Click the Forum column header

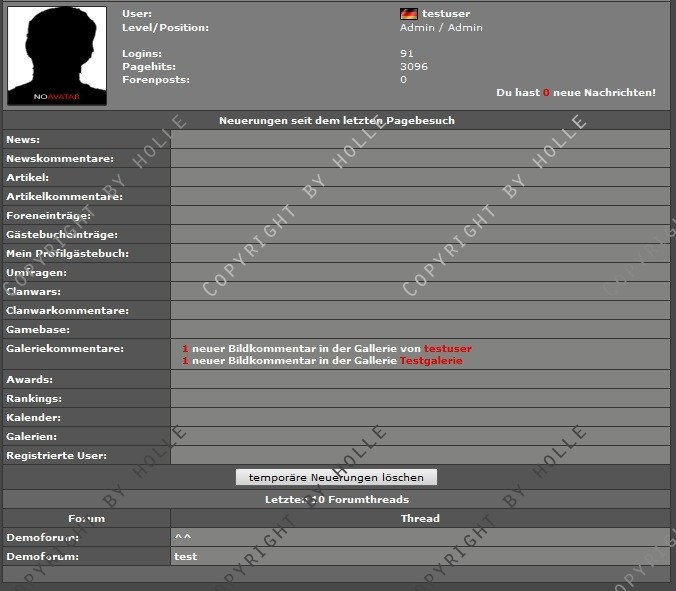[x=86, y=518]
